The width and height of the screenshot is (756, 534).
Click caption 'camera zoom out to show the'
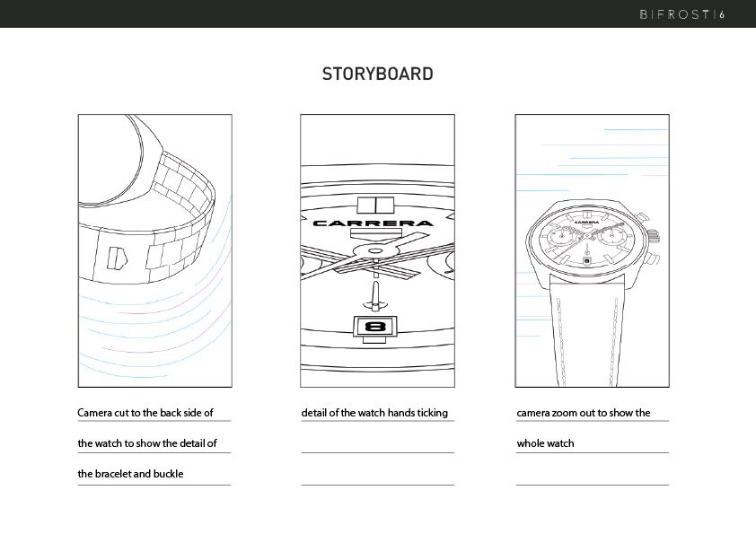[x=584, y=413]
